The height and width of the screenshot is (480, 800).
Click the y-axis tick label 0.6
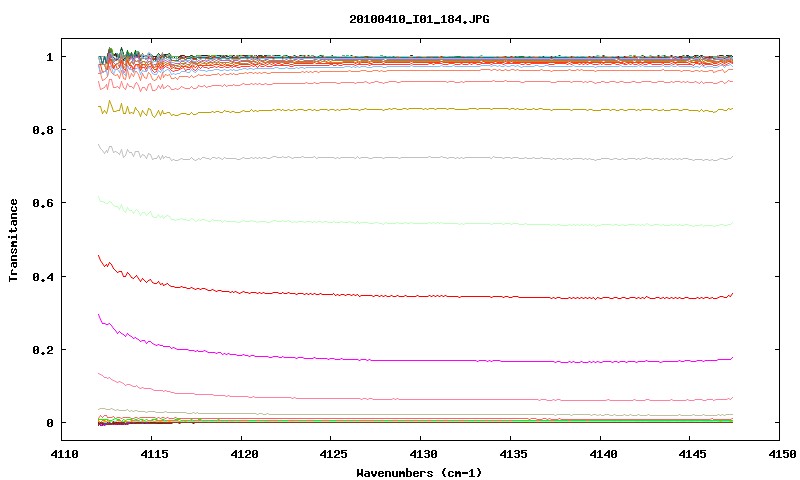[43, 203]
